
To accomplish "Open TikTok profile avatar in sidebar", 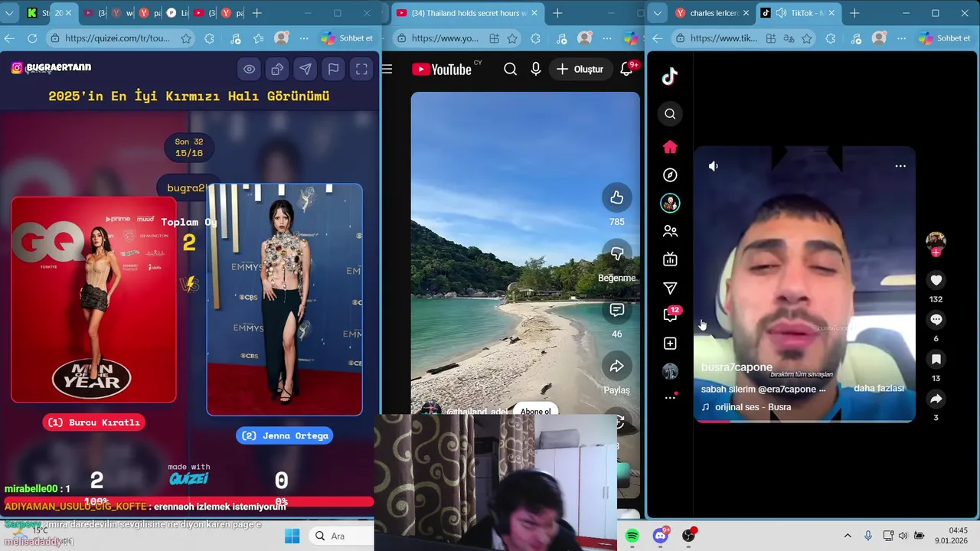I will point(670,371).
